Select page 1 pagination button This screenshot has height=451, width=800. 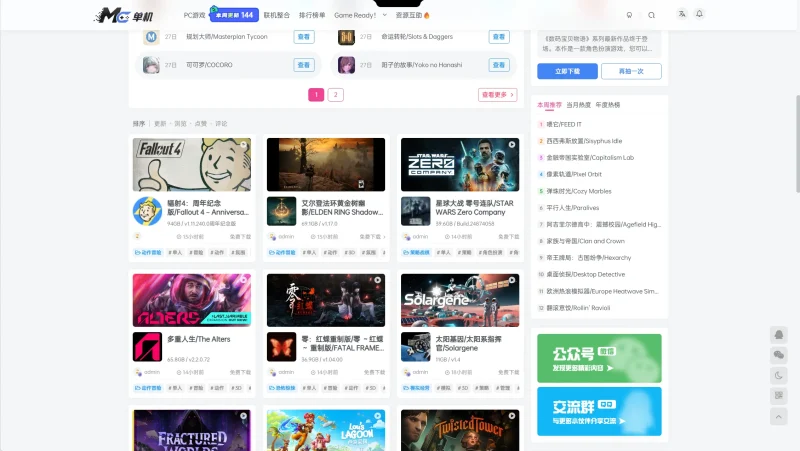[x=316, y=95]
